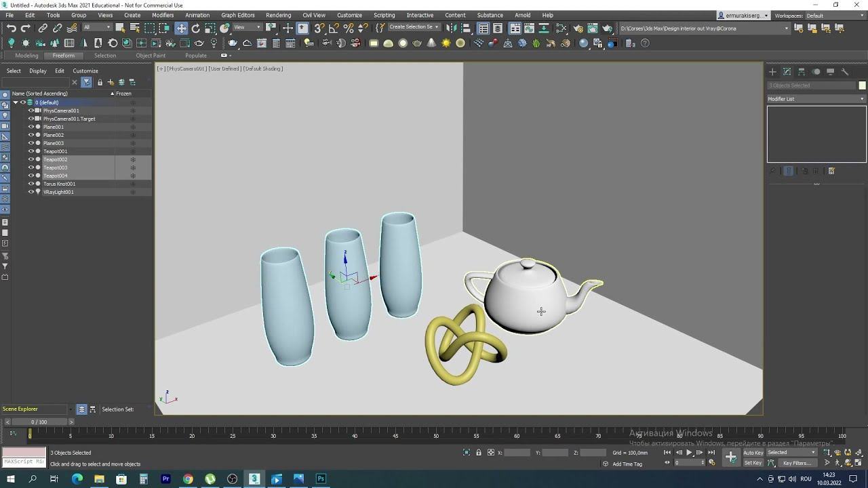Toggle the Angle Snap icon
The image size is (868, 488).
click(x=333, y=28)
